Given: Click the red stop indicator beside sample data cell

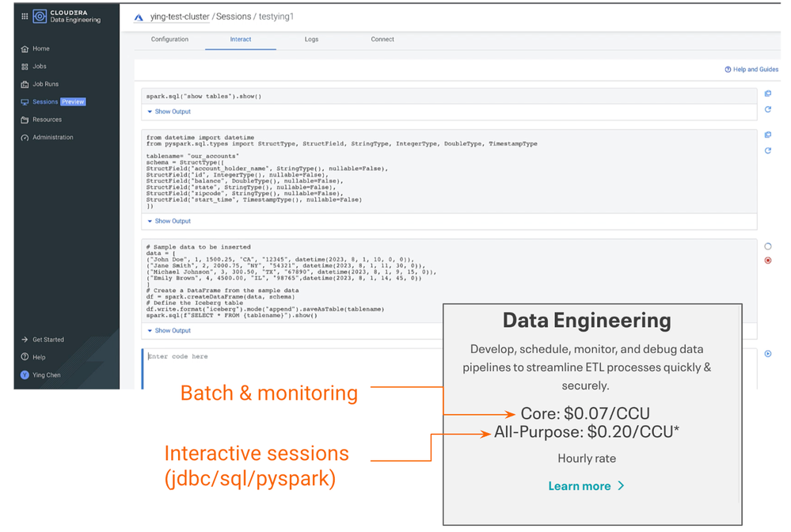Looking at the screenshot, I should pyautogui.click(x=767, y=260).
